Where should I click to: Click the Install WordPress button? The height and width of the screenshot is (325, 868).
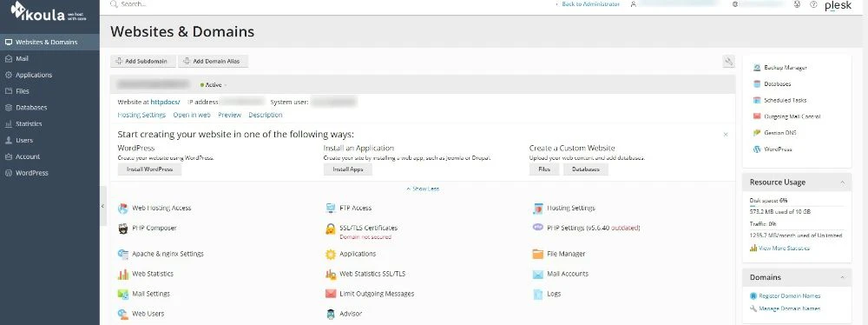point(149,169)
